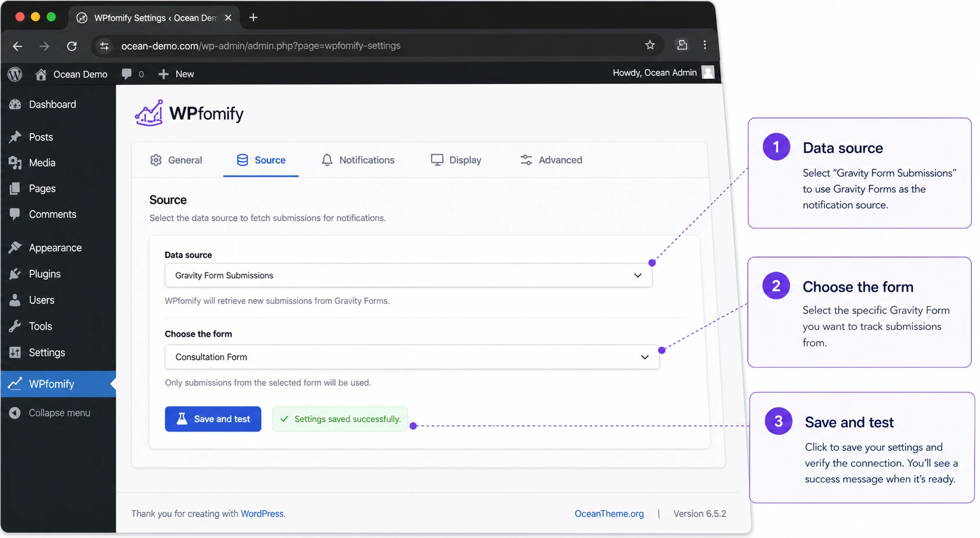
Task: Switch to the Advanced tab
Action: point(551,160)
